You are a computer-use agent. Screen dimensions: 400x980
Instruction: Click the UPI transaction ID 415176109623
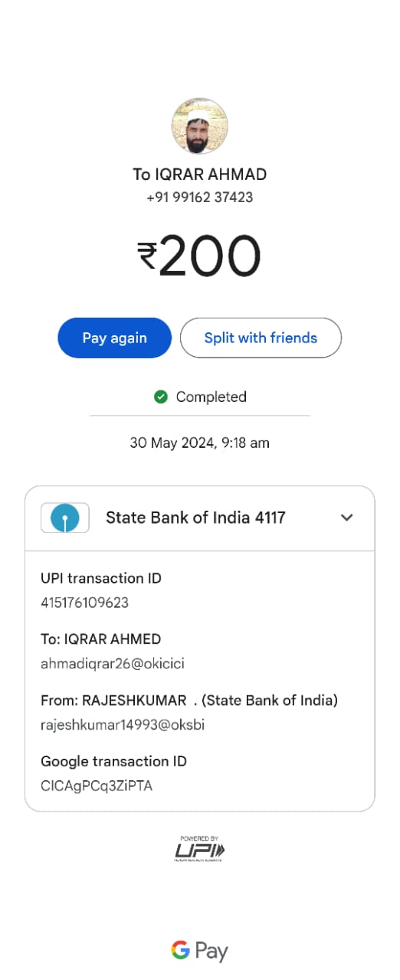click(x=84, y=603)
